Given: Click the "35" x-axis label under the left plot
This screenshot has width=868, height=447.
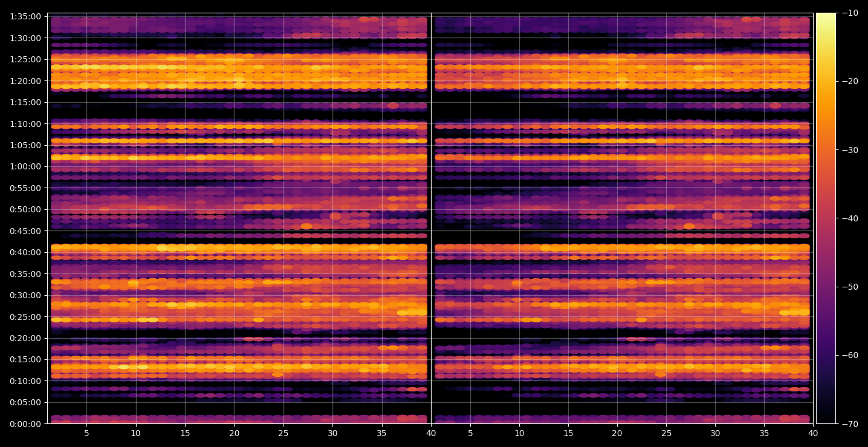Looking at the screenshot, I should tap(382, 434).
